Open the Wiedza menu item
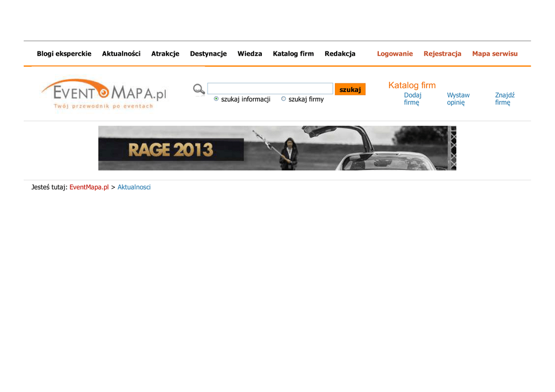This screenshot has width=555, height=392. (x=249, y=54)
